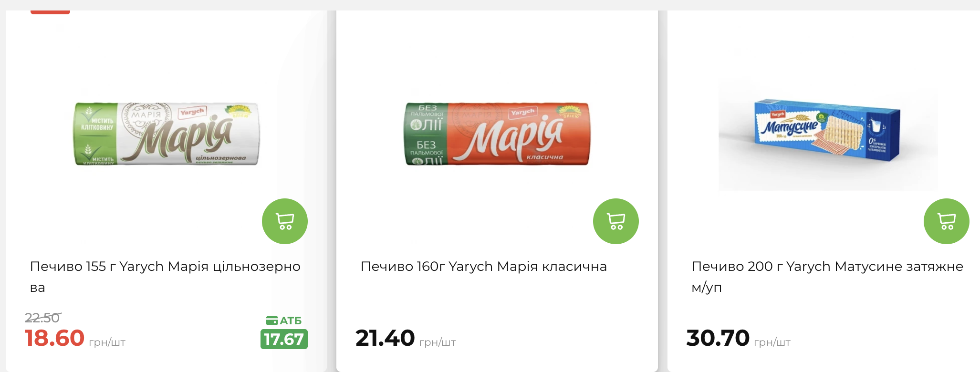
Task: Open 'Печиво 160г Yarych Марія класична' link
Action: pyautogui.click(x=483, y=266)
